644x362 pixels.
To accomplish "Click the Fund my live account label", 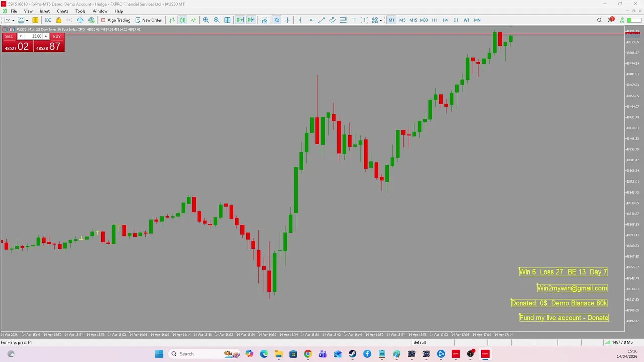I will click(564, 318).
